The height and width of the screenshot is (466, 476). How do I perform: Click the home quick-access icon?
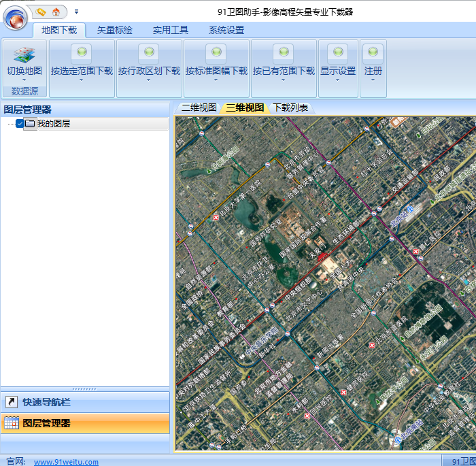coord(56,12)
